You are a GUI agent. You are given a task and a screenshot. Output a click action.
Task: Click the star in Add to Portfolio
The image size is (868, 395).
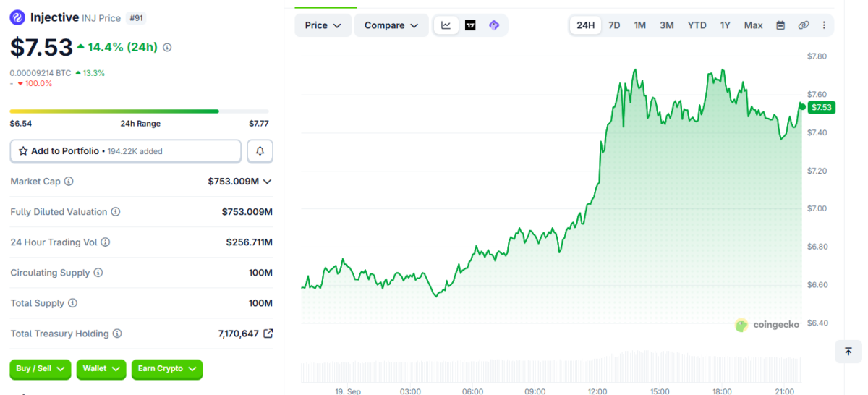click(x=23, y=151)
